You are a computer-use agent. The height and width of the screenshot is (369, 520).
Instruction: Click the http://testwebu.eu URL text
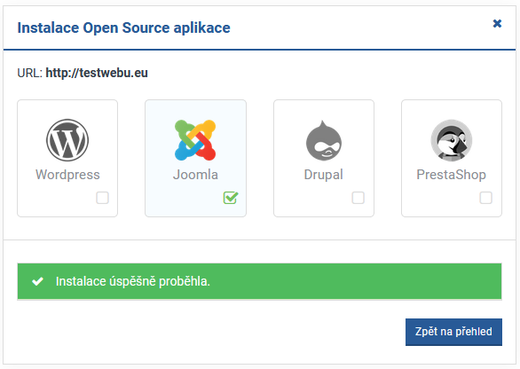[x=97, y=73]
